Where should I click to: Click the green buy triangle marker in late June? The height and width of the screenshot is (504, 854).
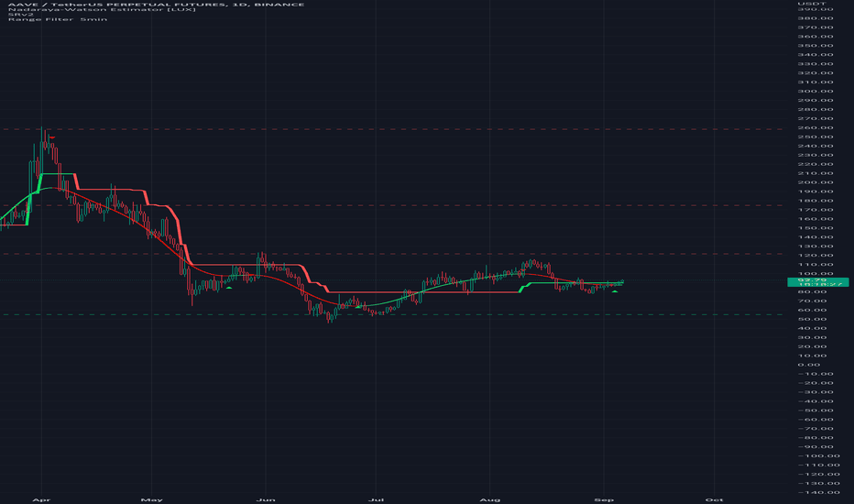click(x=358, y=307)
